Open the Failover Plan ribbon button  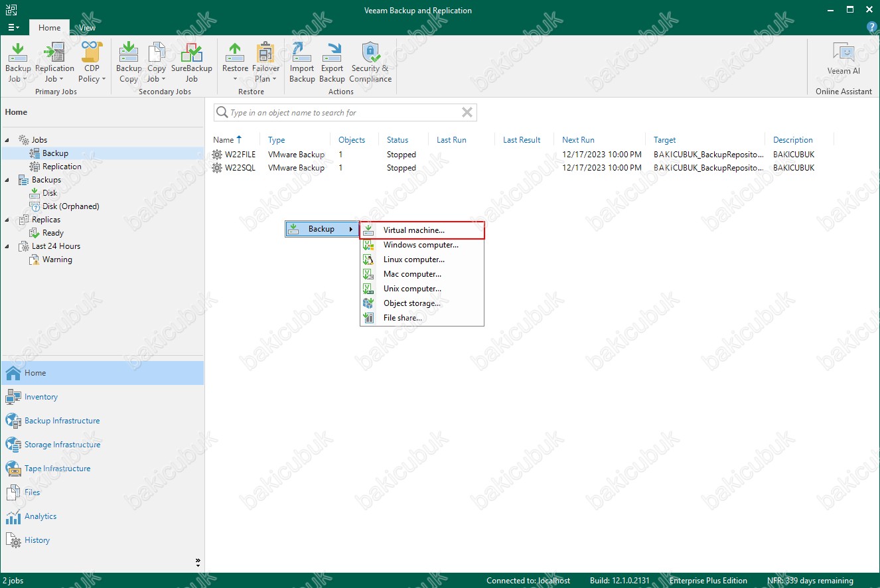click(x=266, y=62)
